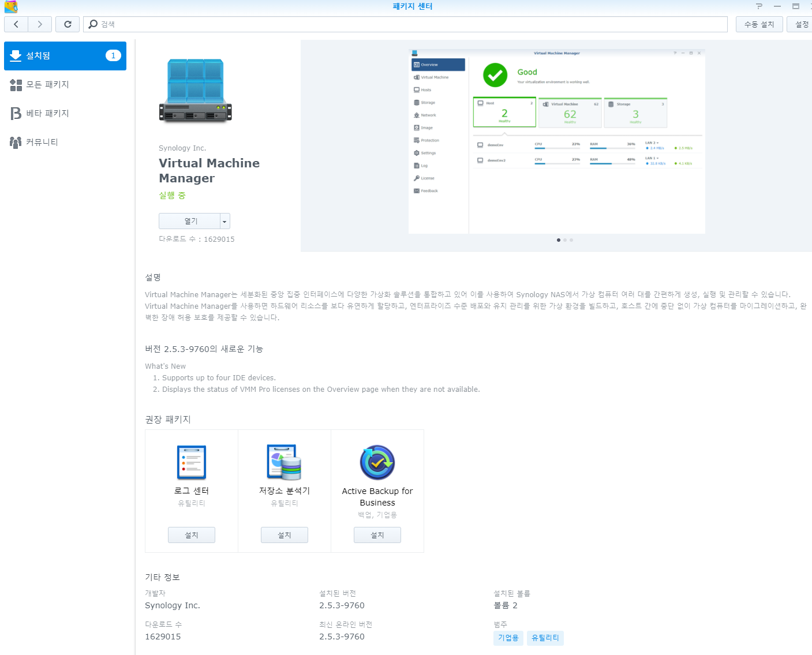This screenshot has width=812, height=655.
Task: Click the installed count badge 1
Action: (x=113, y=55)
